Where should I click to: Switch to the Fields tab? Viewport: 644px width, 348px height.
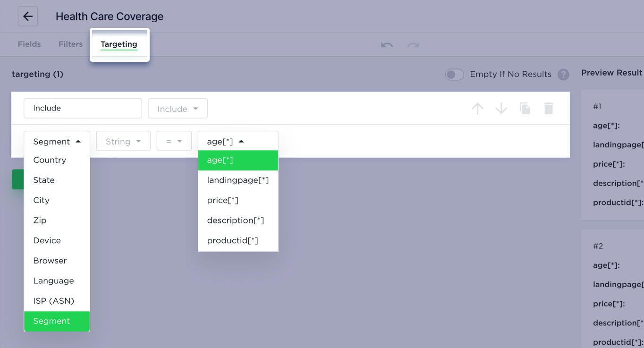[29, 44]
